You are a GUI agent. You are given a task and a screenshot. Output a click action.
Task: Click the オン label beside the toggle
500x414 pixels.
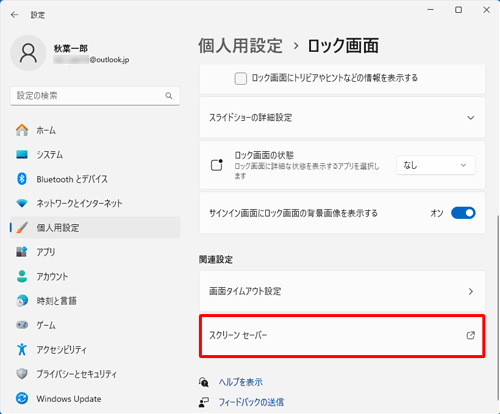point(437,213)
